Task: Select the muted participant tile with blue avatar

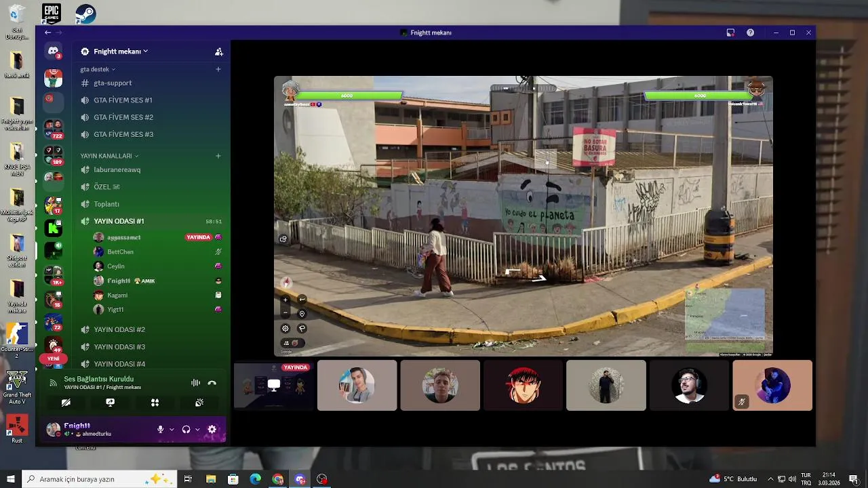Action: pos(772,385)
